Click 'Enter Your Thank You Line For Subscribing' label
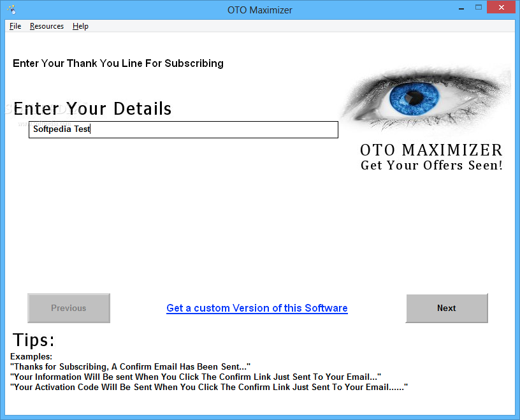Image resolution: width=520 pixels, height=420 pixels. pyautogui.click(x=118, y=63)
